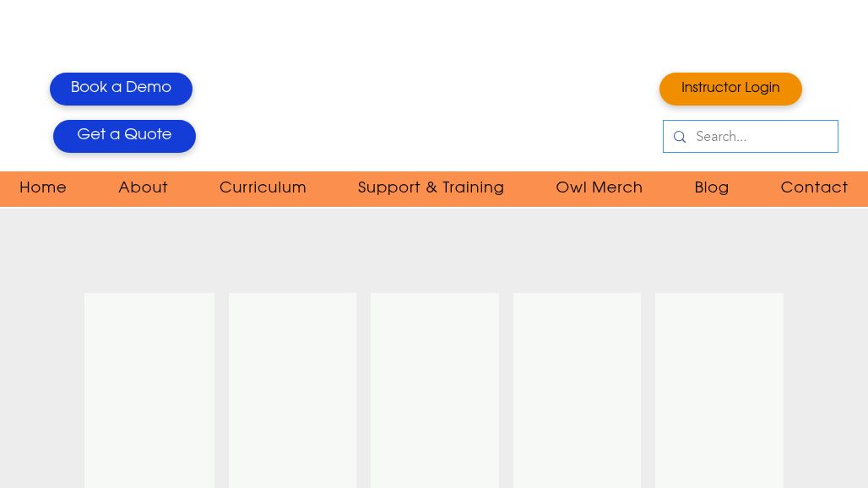Open the Support & Training menu
This screenshot has width=868, height=488.
point(431,188)
